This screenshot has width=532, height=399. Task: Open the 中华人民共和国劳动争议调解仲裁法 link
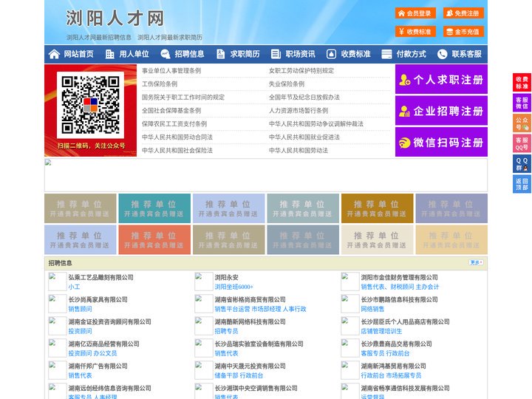[x=316, y=124]
